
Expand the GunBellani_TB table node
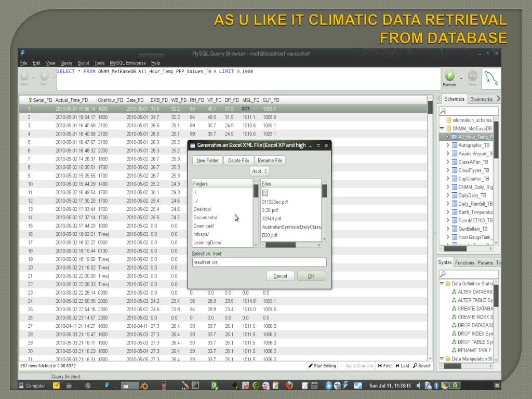coord(447,229)
